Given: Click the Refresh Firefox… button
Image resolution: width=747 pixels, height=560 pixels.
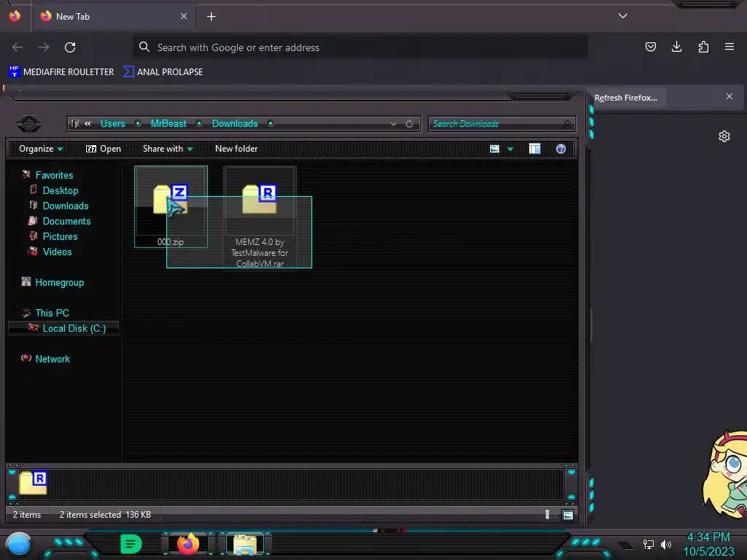Looking at the screenshot, I should click(625, 98).
